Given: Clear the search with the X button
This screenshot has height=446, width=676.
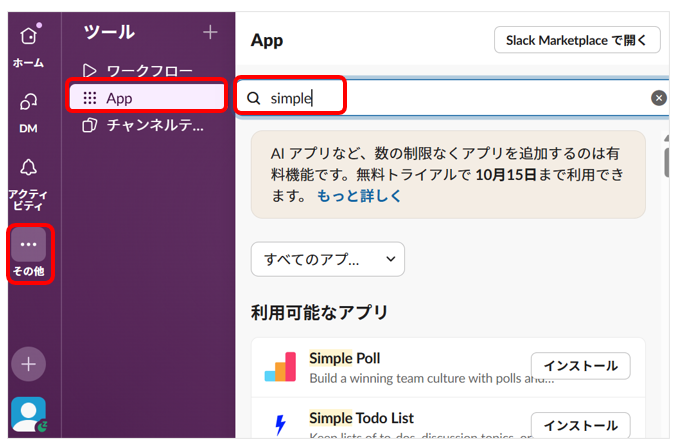Looking at the screenshot, I should point(659,98).
